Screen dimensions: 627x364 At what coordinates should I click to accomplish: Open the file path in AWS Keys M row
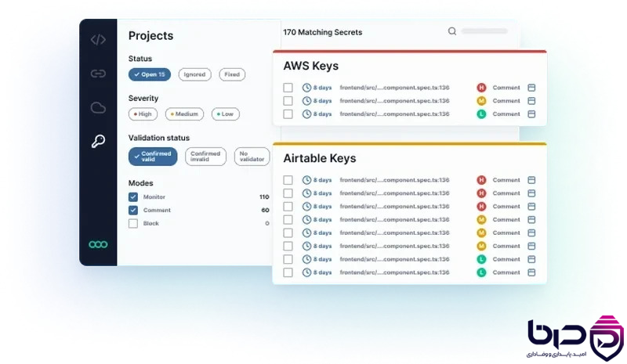395,101
